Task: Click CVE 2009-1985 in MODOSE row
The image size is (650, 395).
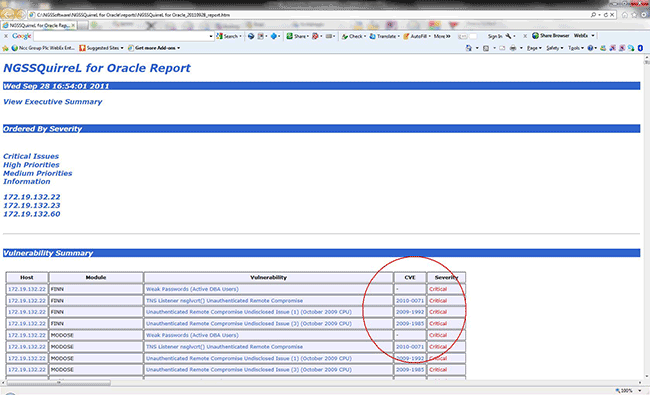Action: pos(410,370)
